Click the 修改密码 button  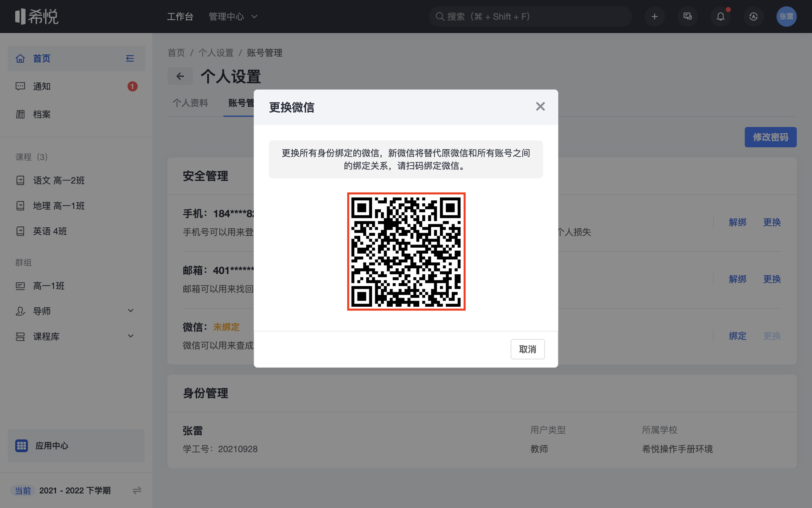click(x=770, y=137)
